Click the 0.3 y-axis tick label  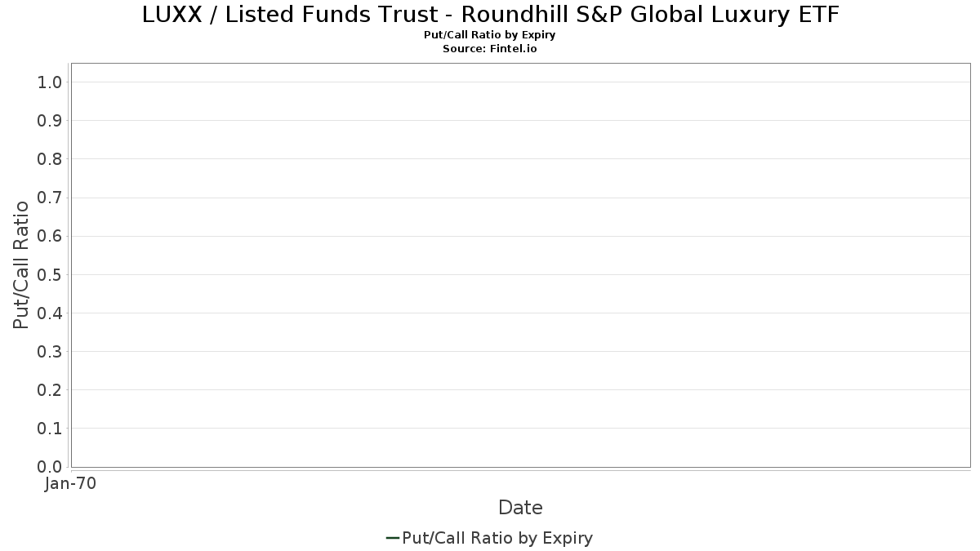point(50,351)
